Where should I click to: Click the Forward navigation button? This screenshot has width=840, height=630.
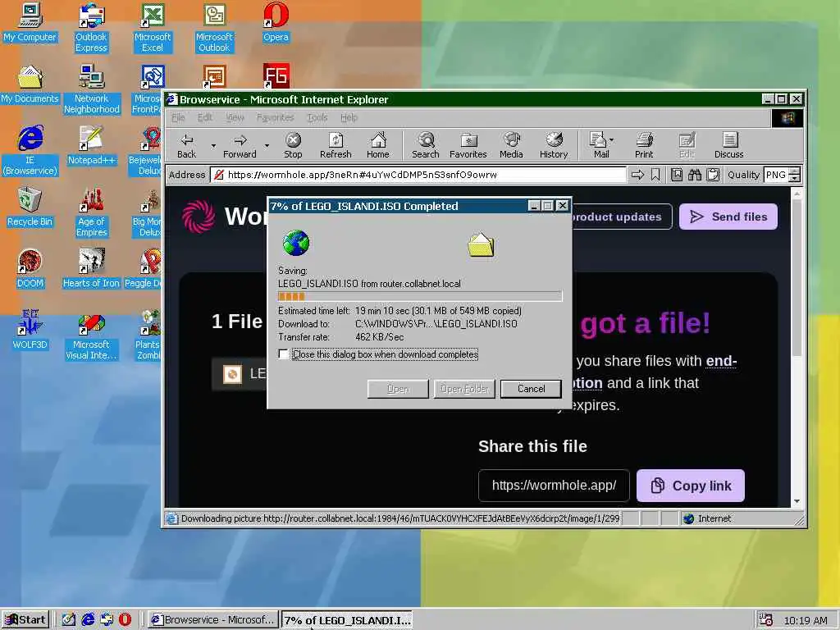coord(240,145)
